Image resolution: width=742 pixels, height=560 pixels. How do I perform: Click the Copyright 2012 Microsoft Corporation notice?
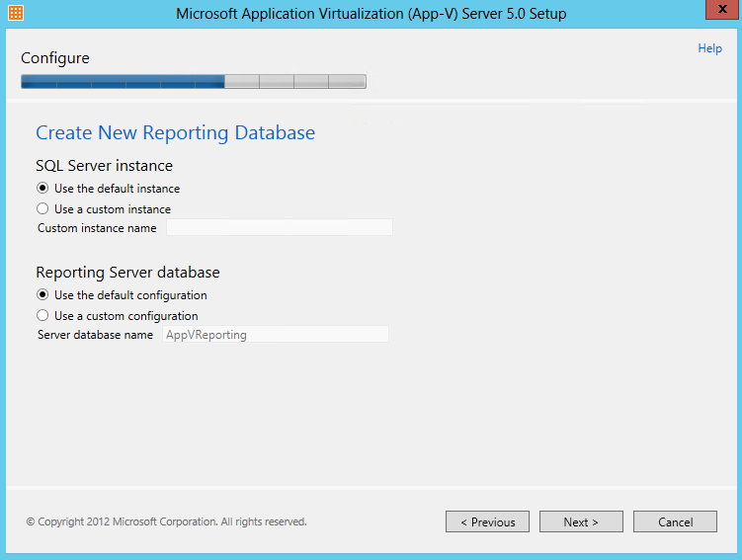tap(167, 521)
